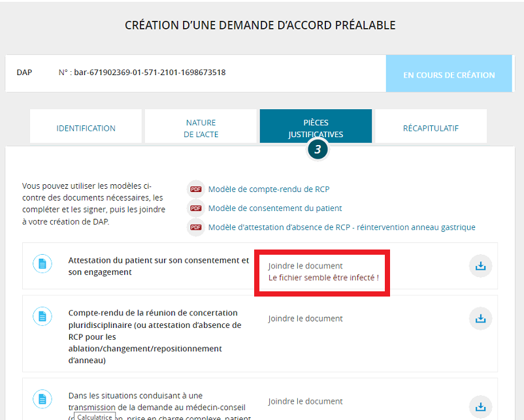
Task: Click the 'DAP' label in header card
Action: pos(24,73)
